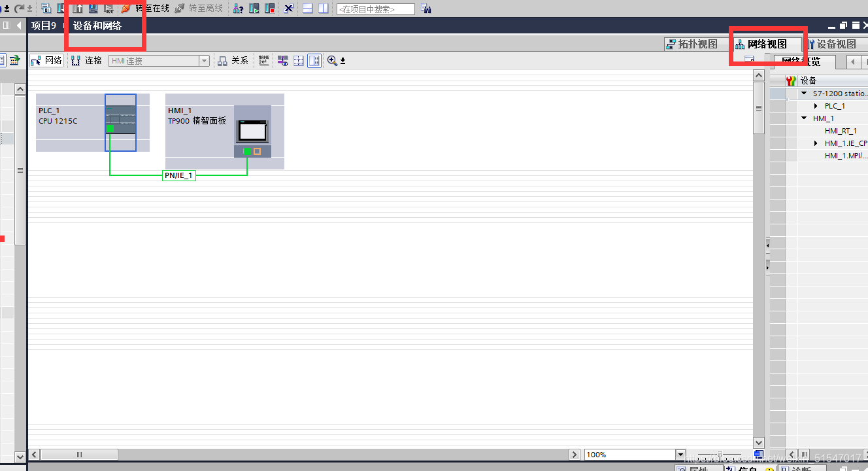Click the binoculars icon beside the search field

[426, 9]
